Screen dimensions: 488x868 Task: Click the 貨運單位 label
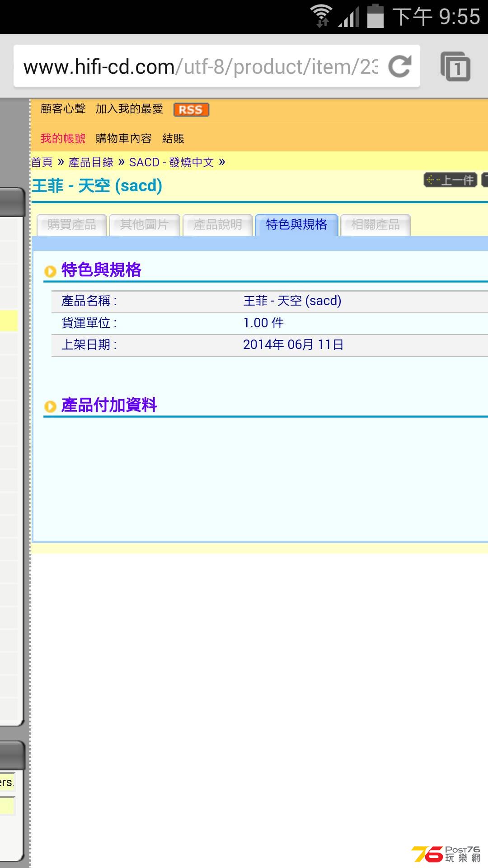click(x=89, y=323)
